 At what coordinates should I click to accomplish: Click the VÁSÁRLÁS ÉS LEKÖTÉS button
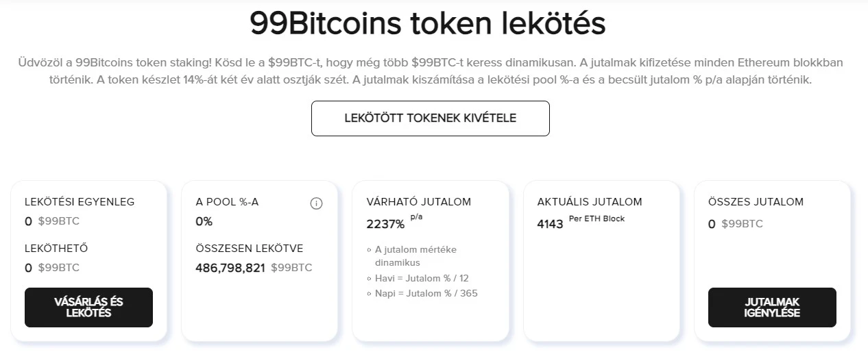click(x=88, y=307)
